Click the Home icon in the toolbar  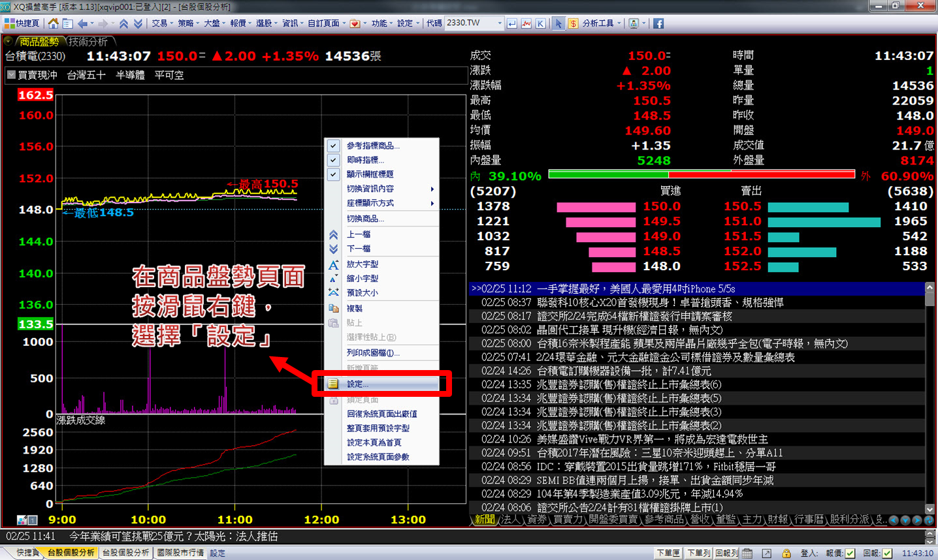coord(54,23)
